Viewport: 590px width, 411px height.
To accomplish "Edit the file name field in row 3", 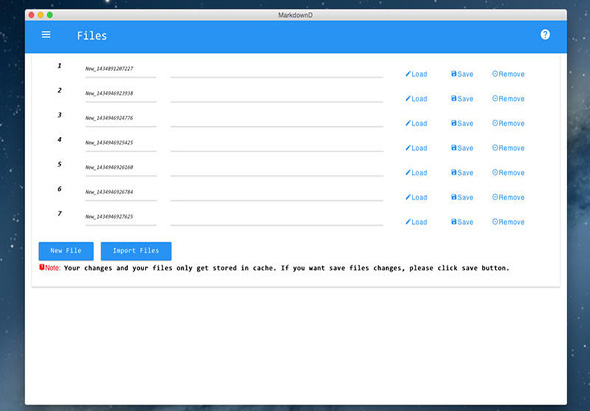I will [x=121, y=119].
